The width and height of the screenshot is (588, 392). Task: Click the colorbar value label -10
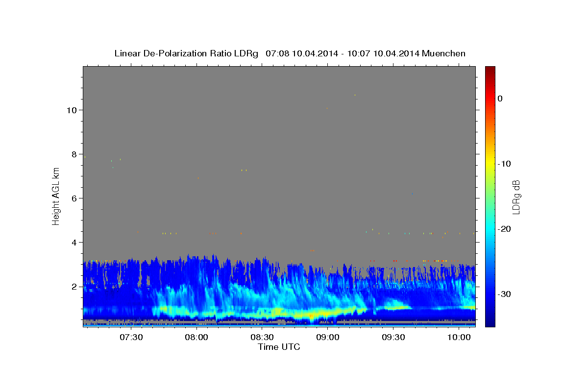pyautogui.click(x=505, y=164)
